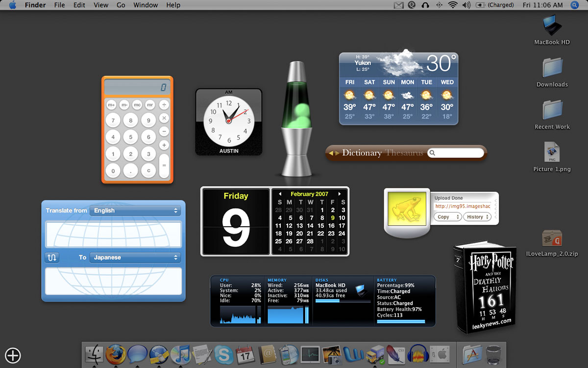Select the Downloads folder on desktop
This screenshot has width=588, height=368.
(x=552, y=73)
